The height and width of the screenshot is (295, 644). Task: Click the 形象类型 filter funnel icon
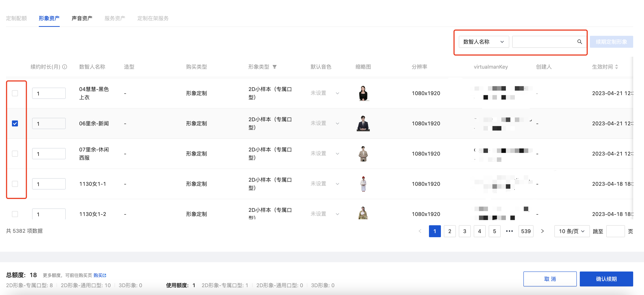coord(275,67)
